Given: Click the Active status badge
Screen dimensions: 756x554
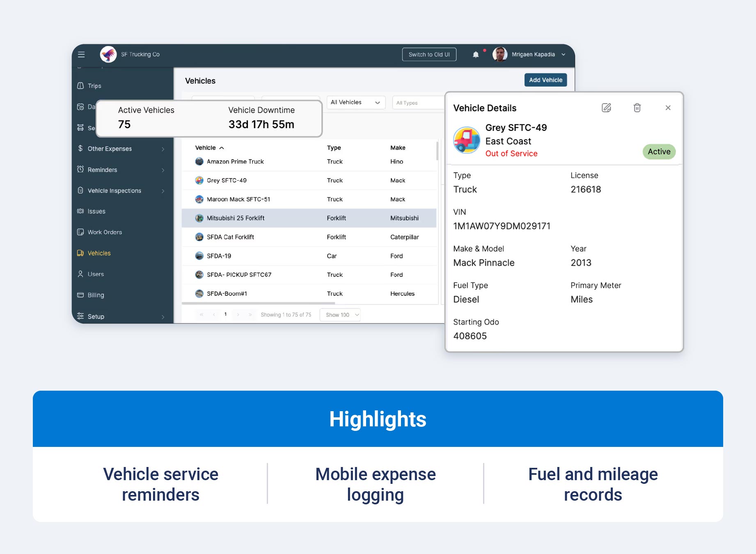Looking at the screenshot, I should [x=659, y=151].
